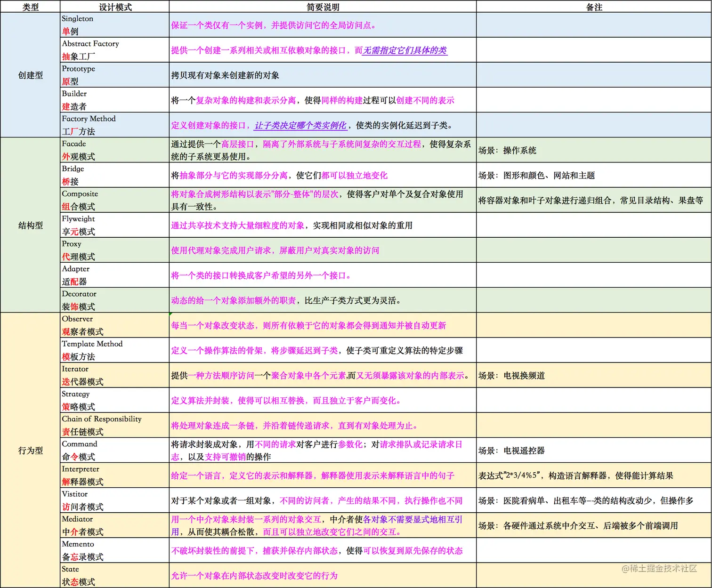This screenshot has width=712, height=588.
Task: Click the 备注 column header
Action: (x=593, y=7)
